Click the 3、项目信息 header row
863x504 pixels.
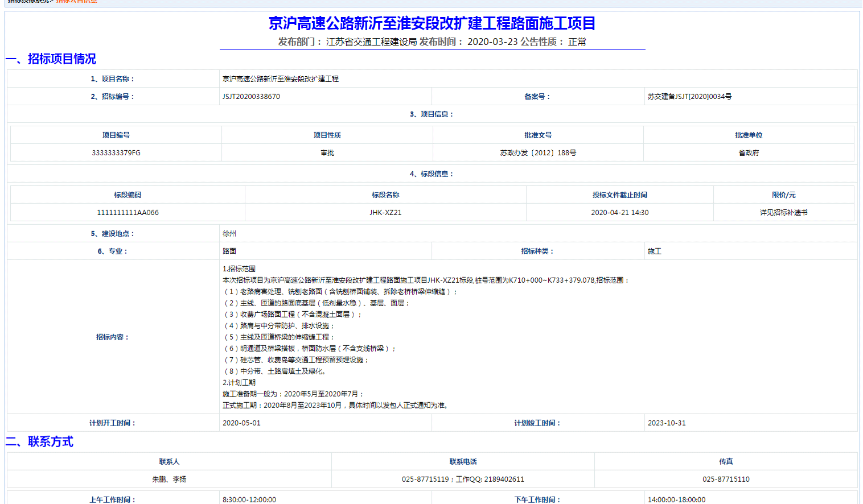tap(432, 114)
